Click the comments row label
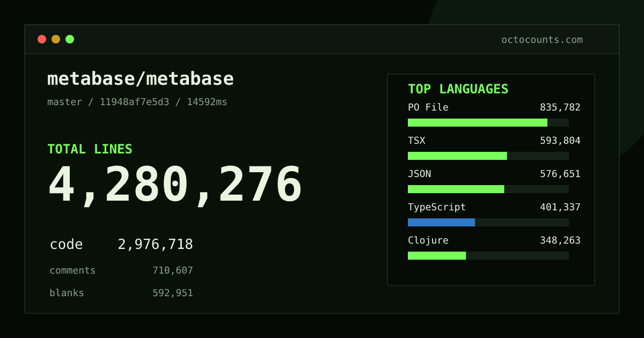The height and width of the screenshot is (338, 644). [72, 270]
